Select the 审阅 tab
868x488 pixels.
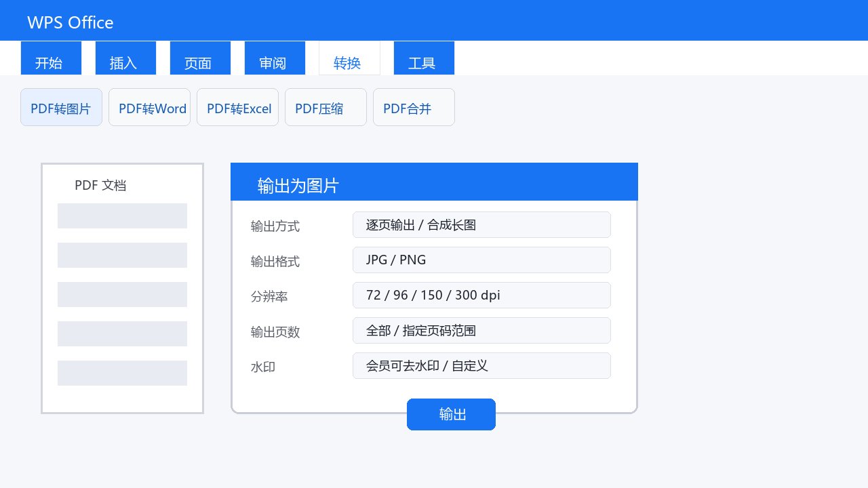275,58
